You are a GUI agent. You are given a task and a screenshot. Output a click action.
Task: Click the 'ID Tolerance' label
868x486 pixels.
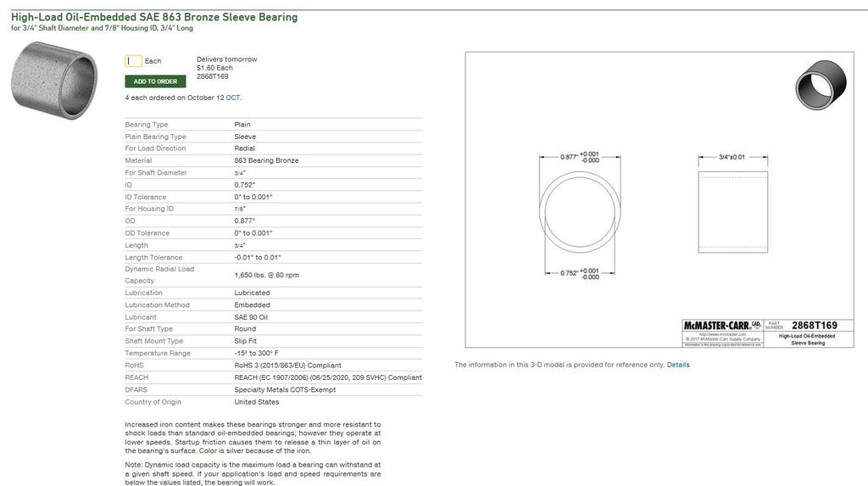tap(145, 198)
